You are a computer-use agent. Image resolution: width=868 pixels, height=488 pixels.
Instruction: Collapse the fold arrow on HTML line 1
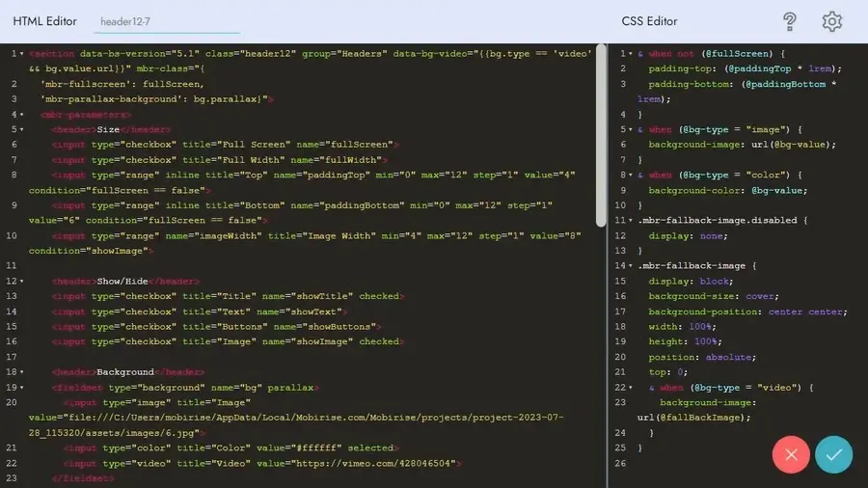(x=21, y=54)
